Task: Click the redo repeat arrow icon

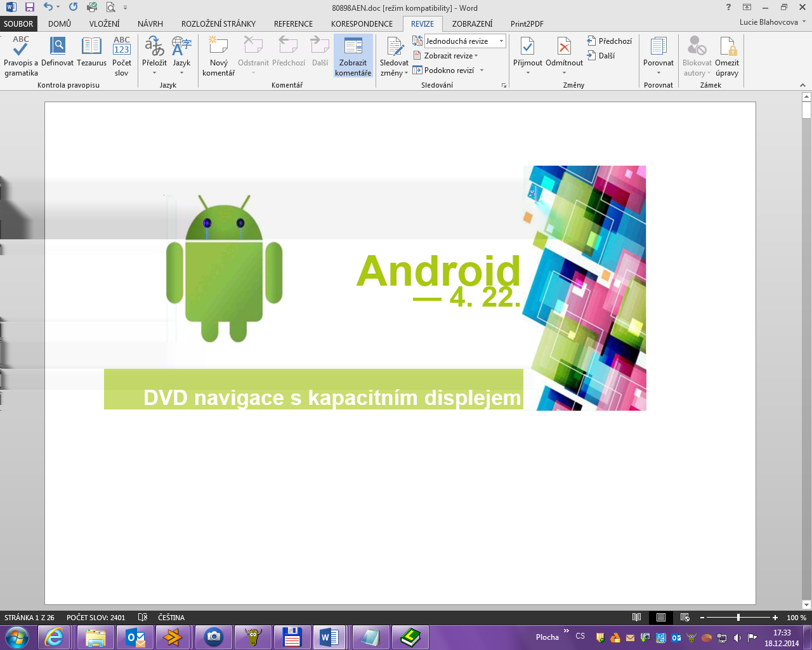Action: (74, 8)
